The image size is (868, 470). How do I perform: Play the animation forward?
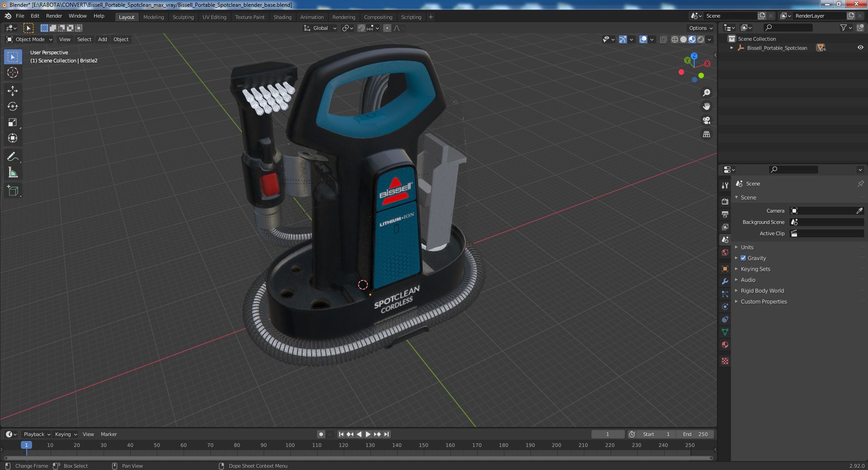pyautogui.click(x=368, y=434)
